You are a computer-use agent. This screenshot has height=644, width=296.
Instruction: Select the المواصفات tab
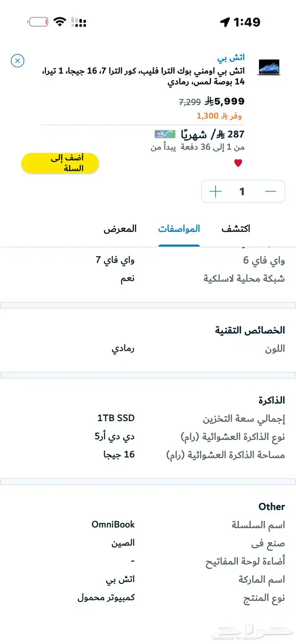click(x=179, y=228)
